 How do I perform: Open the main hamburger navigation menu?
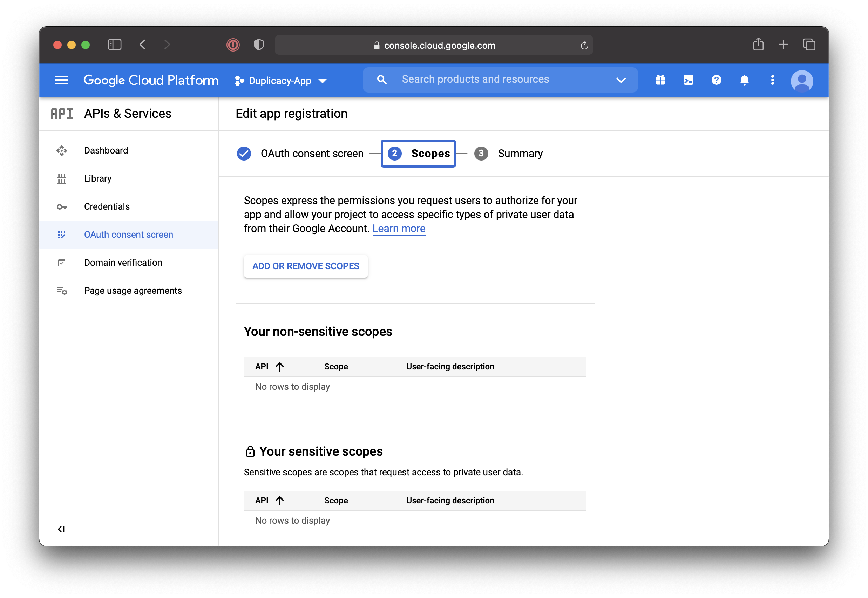[x=61, y=80]
